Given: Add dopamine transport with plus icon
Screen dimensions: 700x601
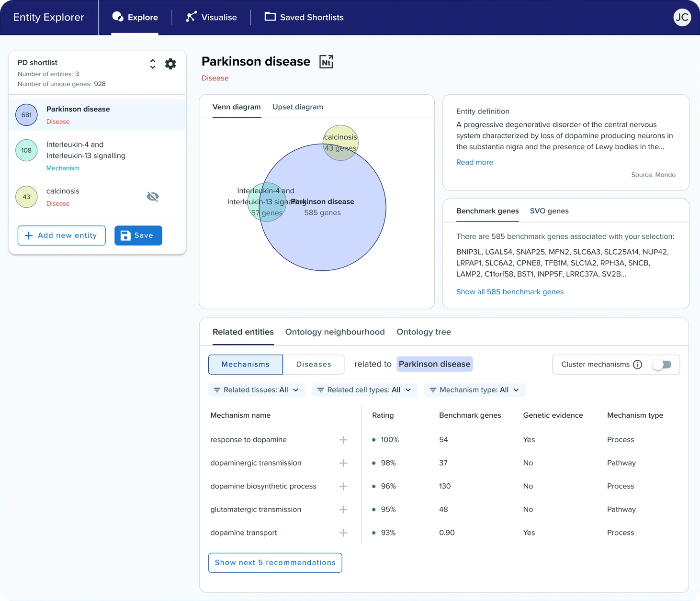Looking at the screenshot, I should tap(343, 533).
